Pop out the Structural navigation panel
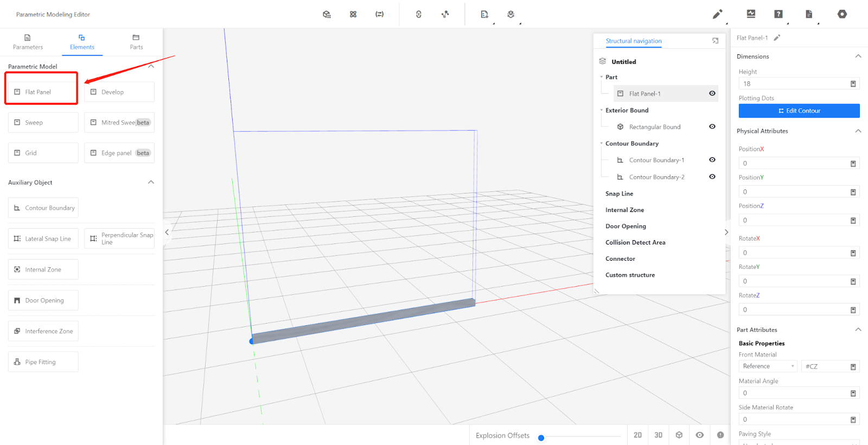The height and width of the screenshot is (445, 868). [x=715, y=41]
